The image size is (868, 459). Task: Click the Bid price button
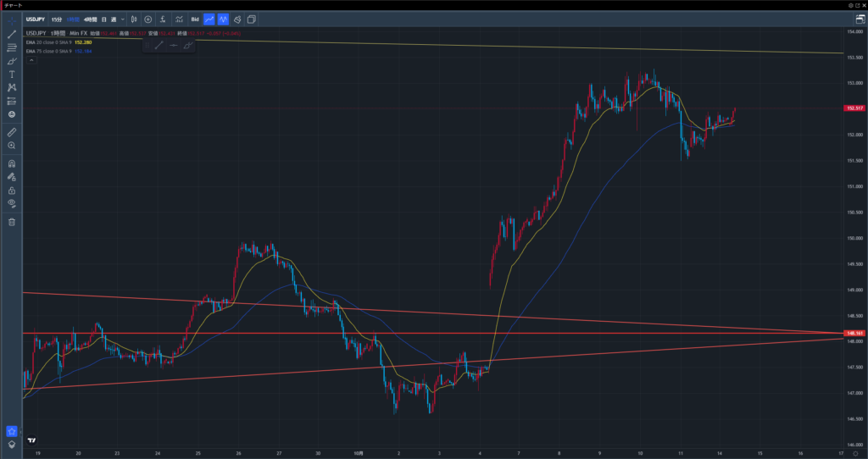tap(194, 19)
